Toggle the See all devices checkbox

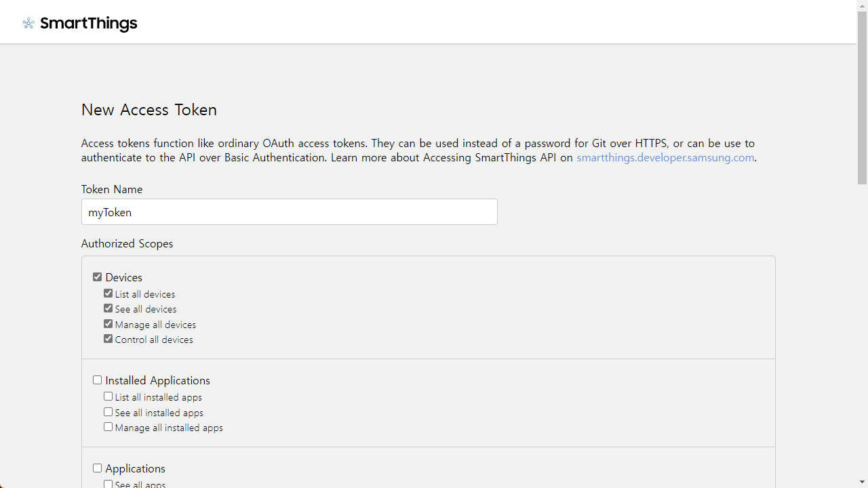point(108,308)
